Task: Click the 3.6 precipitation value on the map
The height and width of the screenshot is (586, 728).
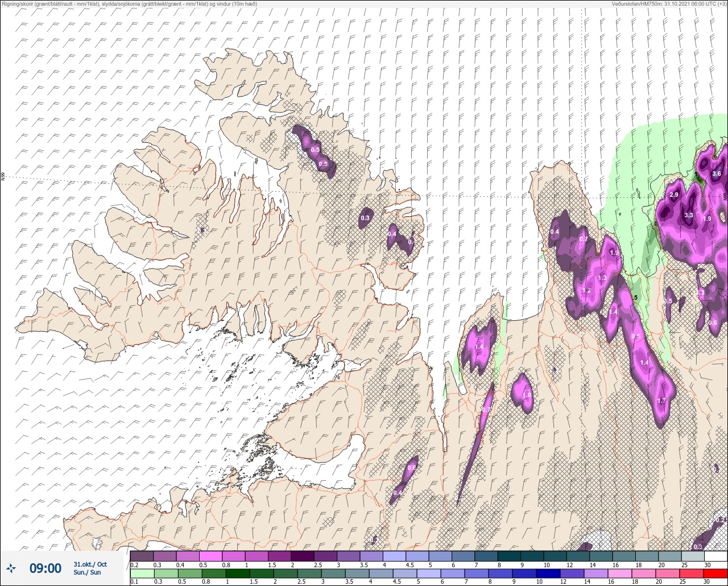Action: coord(717,174)
